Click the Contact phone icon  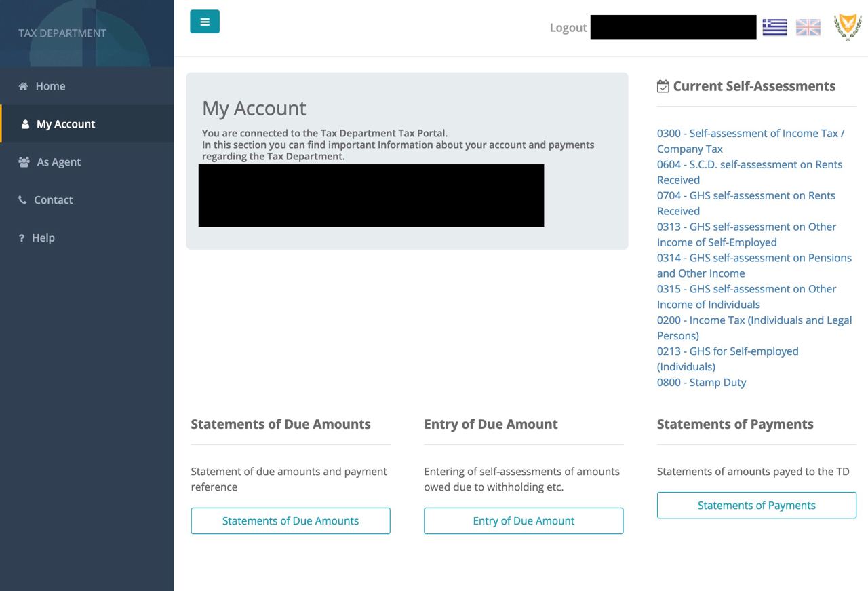pos(23,200)
